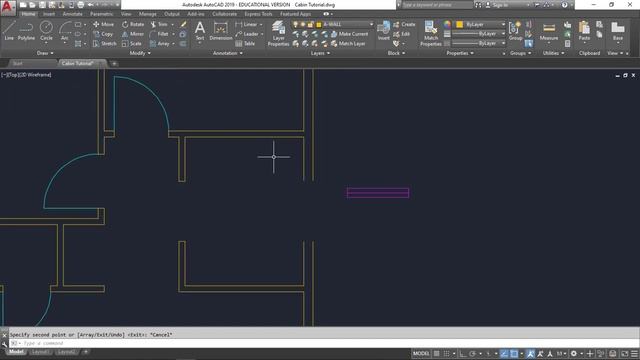Choose the Rotate command
Image resolution: width=640 pixels, height=360 pixels.
[133, 24]
